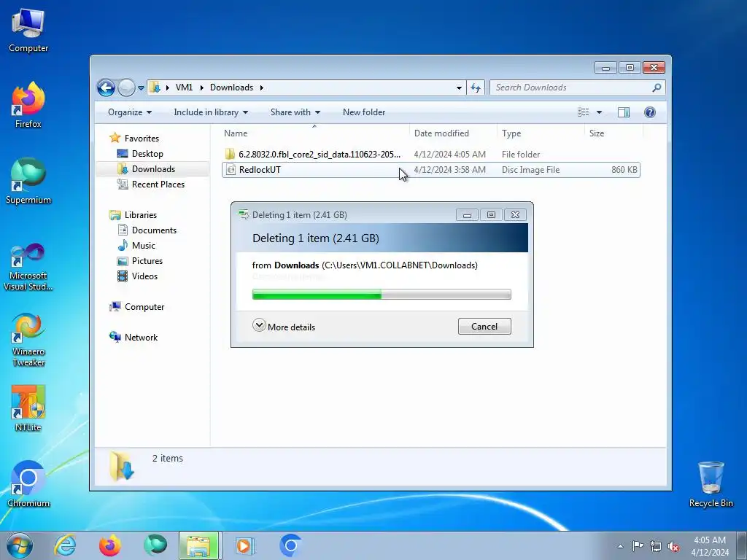This screenshot has height=560, width=747.
Task: Sort by the Name column header
Action: 314,133
